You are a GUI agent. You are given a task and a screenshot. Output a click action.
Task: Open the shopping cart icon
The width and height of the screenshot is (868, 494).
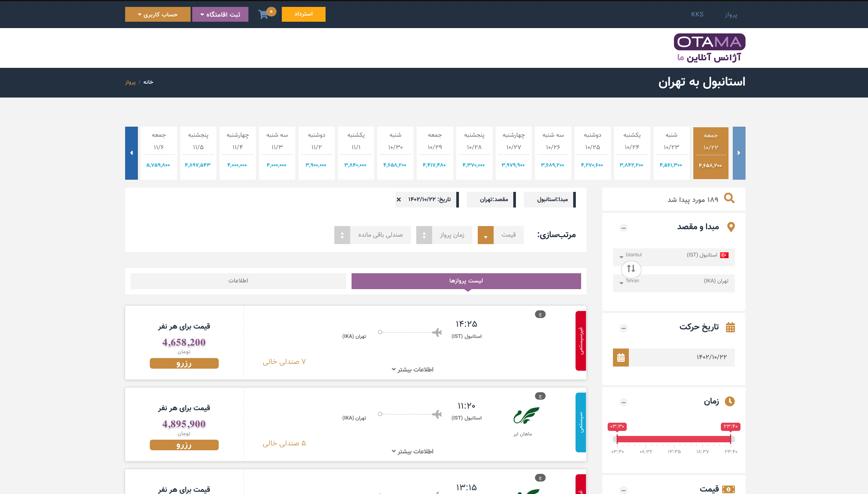point(264,15)
